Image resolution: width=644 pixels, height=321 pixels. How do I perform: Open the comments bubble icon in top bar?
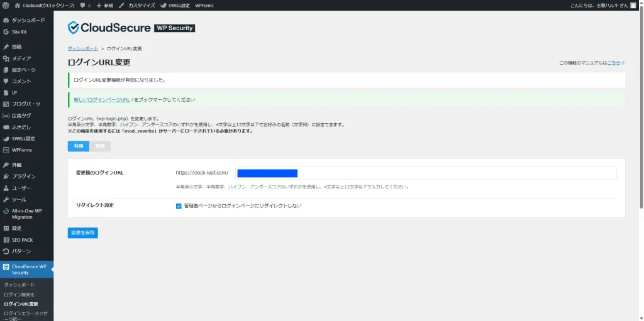(83, 5)
